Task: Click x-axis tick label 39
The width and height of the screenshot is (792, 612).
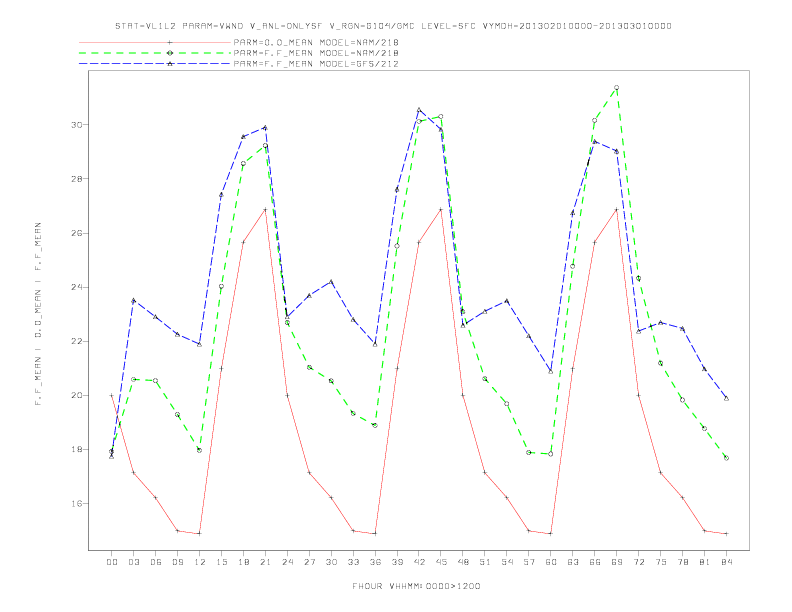Action: (x=397, y=562)
